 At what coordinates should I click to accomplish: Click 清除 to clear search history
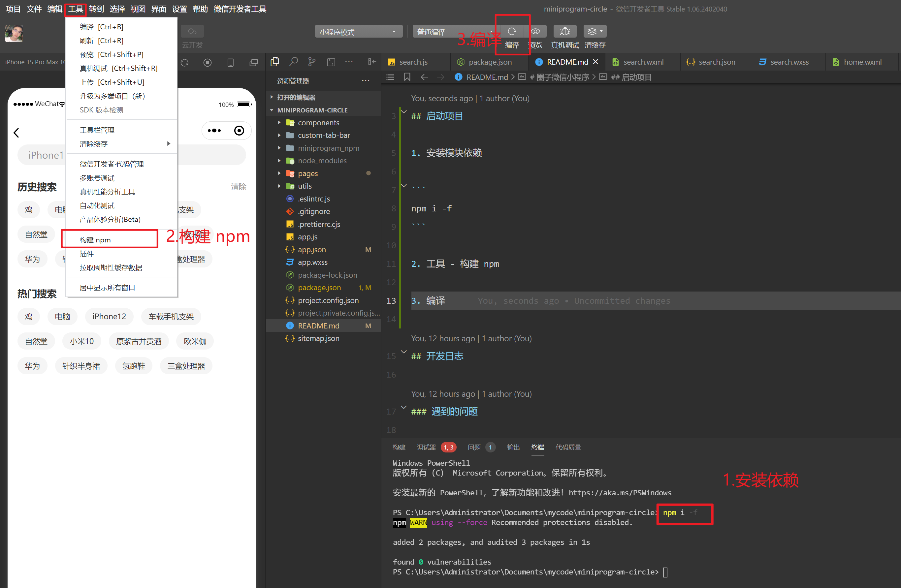point(239,187)
